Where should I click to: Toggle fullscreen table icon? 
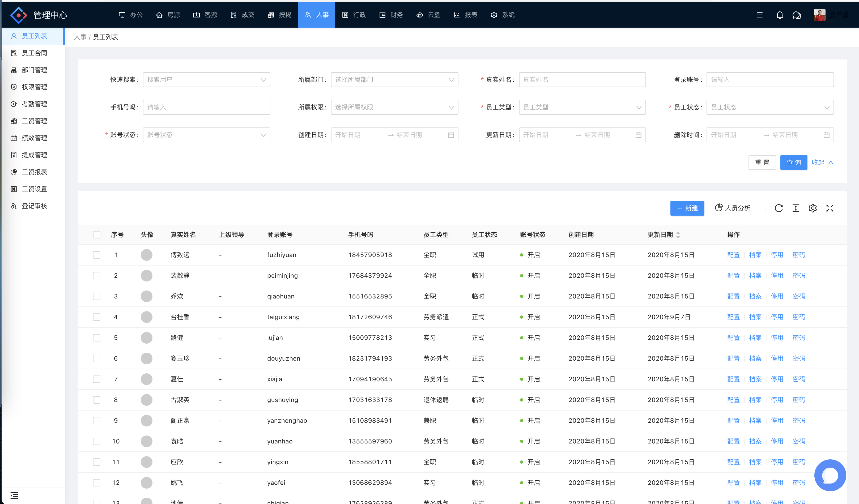[x=830, y=208]
